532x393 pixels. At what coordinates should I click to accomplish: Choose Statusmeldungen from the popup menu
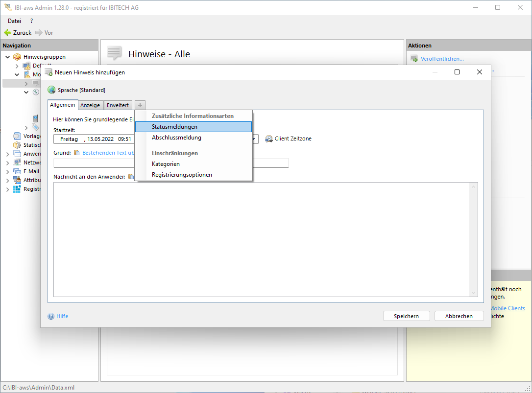point(174,127)
